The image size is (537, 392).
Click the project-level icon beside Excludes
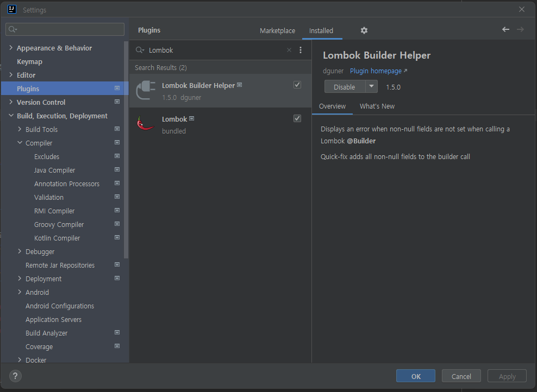pyautogui.click(x=117, y=156)
